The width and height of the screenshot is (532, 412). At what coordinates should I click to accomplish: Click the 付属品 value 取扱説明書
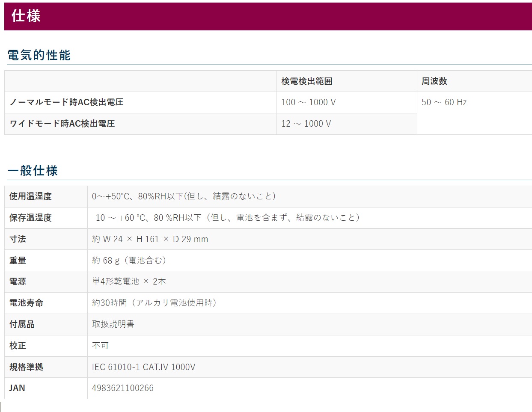coord(113,324)
